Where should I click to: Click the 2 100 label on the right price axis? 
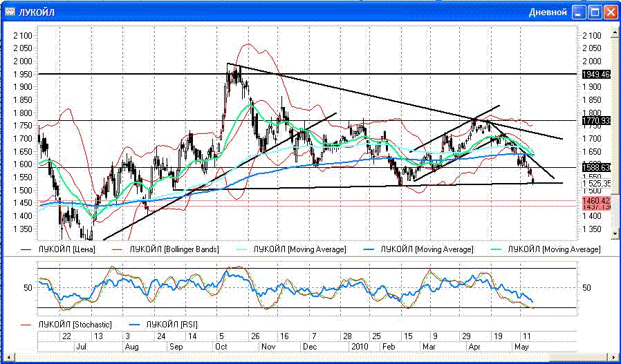(x=592, y=36)
